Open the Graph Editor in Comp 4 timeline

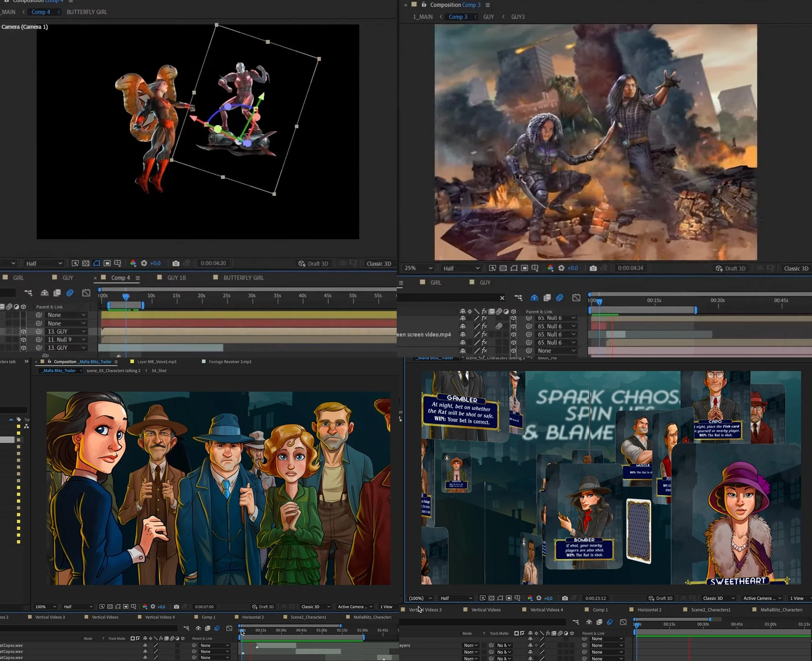86,293
